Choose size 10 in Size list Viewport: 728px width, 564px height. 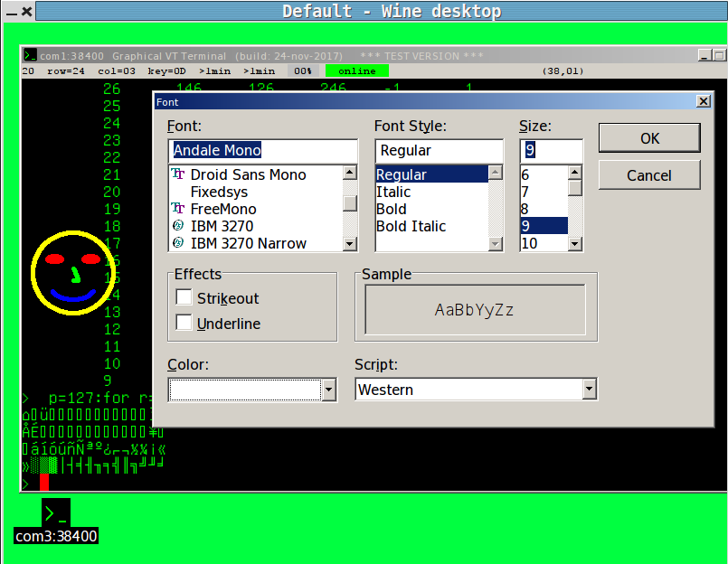tap(530, 243)
